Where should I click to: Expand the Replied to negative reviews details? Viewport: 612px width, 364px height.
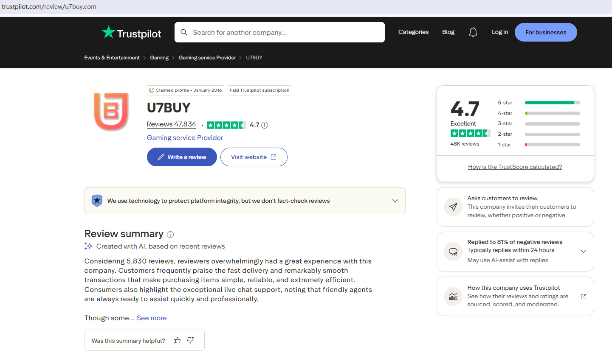[x=584, y=252]
